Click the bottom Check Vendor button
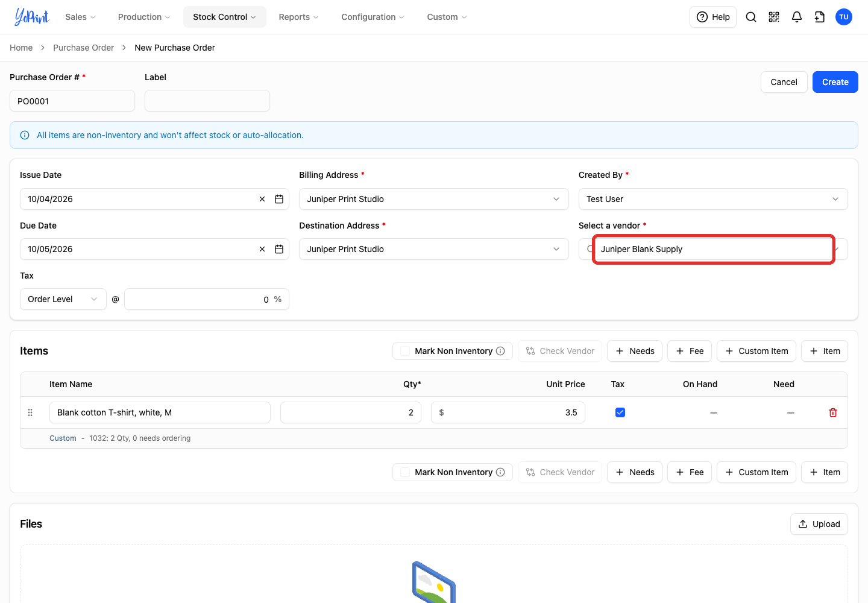 560,472
